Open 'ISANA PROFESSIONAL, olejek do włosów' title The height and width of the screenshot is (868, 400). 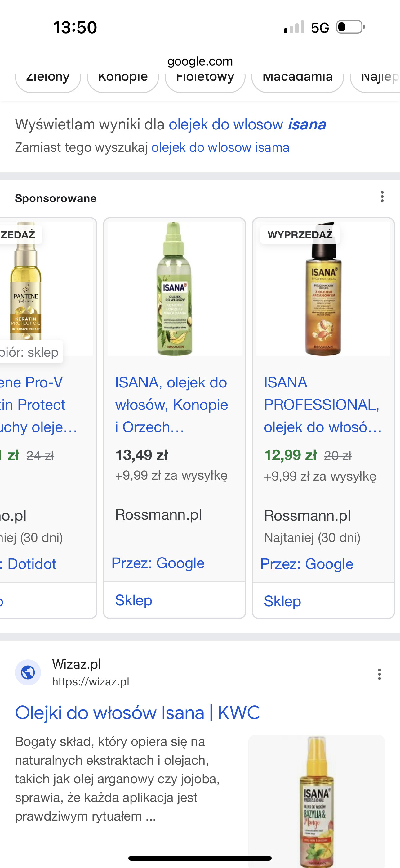coord(322,404)
